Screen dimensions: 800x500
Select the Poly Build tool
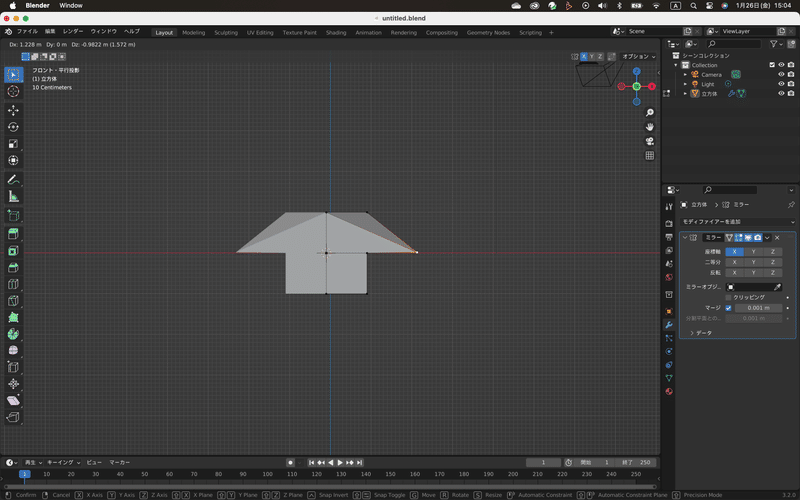[x=13, y=317]
